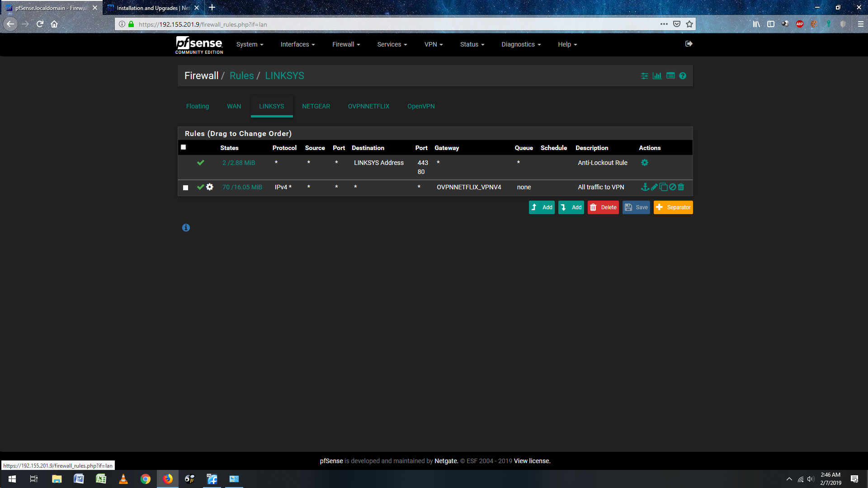Expand the Firewall menu
This screenshot has height=488, width=868.
[x=346, y=44]
